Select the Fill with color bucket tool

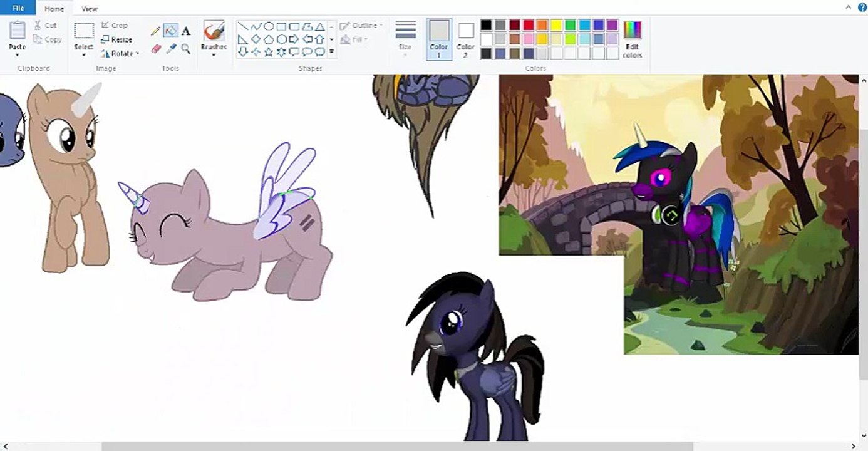[170, 31]
